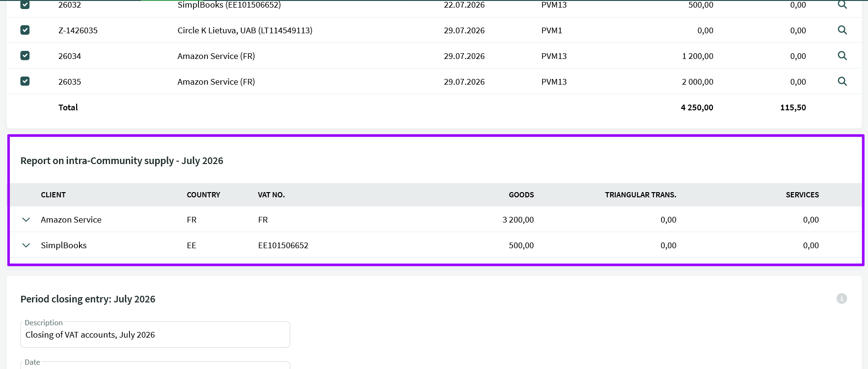Select the GOODS column header
The image size is (868, 369).
(521, 195)
